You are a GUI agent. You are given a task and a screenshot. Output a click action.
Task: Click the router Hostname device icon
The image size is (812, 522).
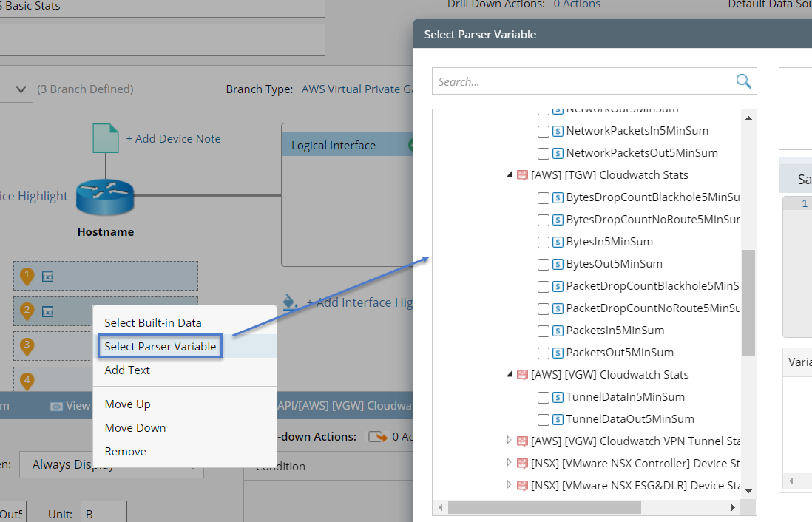(105, 197)
